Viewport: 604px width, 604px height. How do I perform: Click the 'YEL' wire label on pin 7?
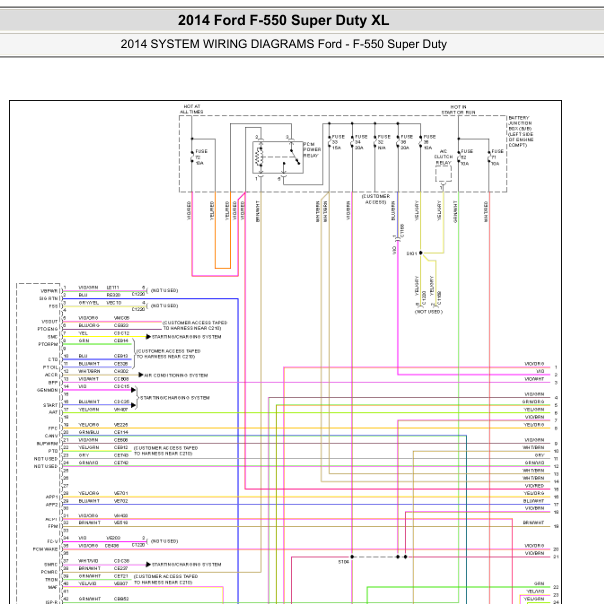(83, 333)
